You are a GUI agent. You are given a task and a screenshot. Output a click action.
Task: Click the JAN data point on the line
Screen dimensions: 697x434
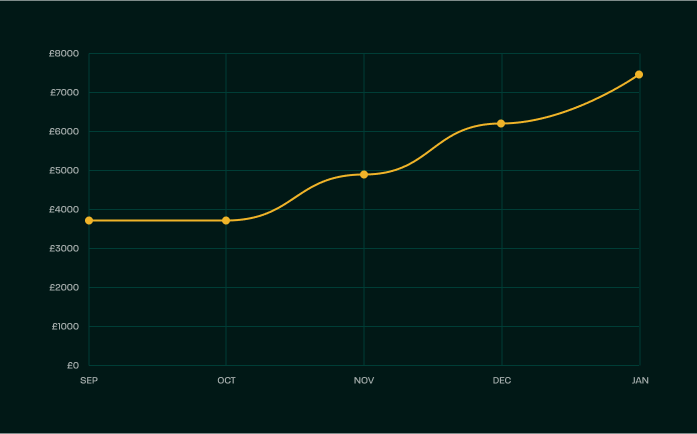[x=639, y=74]
